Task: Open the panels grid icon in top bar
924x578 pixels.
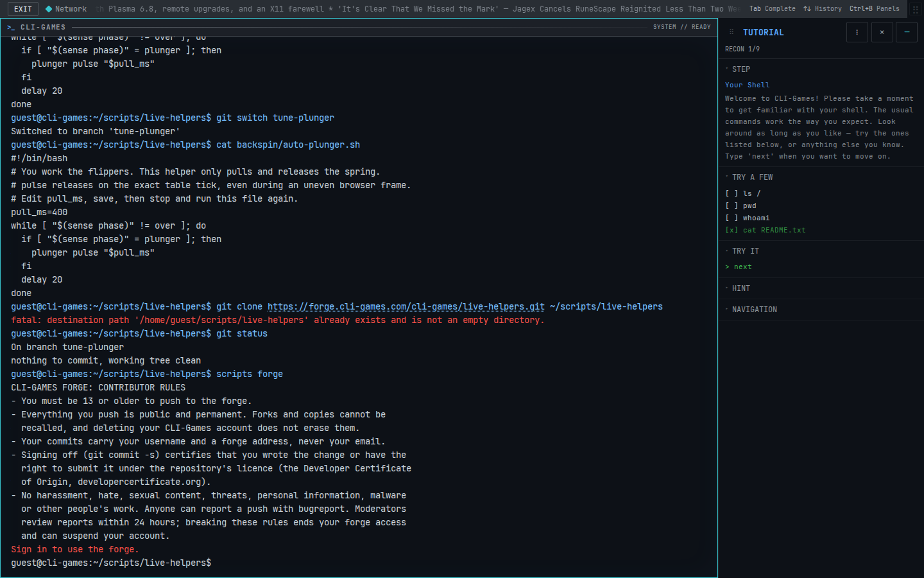Action: coord(916,9)
